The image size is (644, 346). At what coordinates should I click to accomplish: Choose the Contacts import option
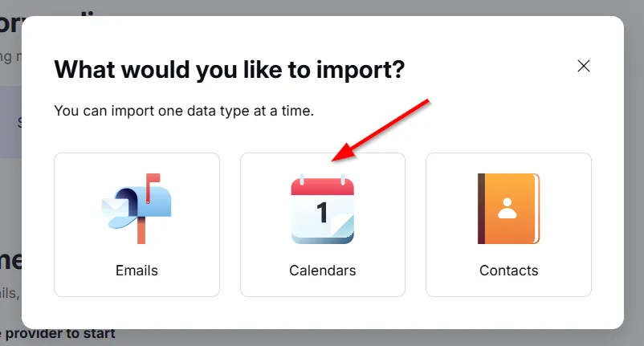(508, 225)
